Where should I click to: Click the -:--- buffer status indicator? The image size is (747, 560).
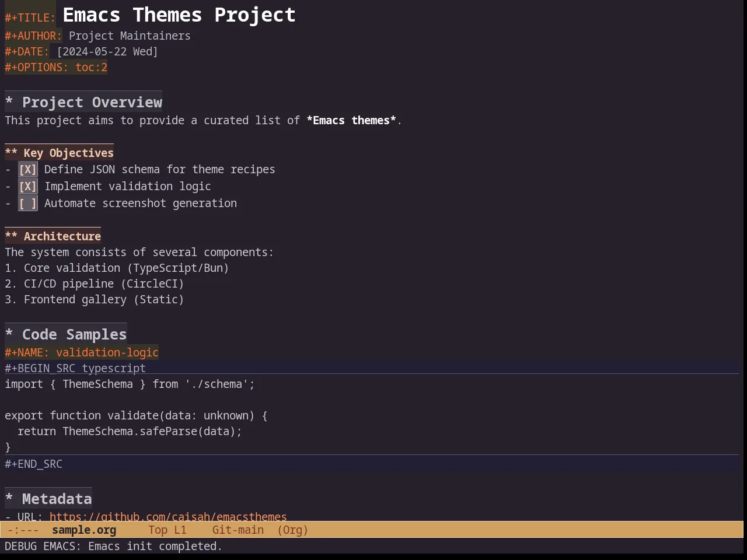(x=23, y=530)
